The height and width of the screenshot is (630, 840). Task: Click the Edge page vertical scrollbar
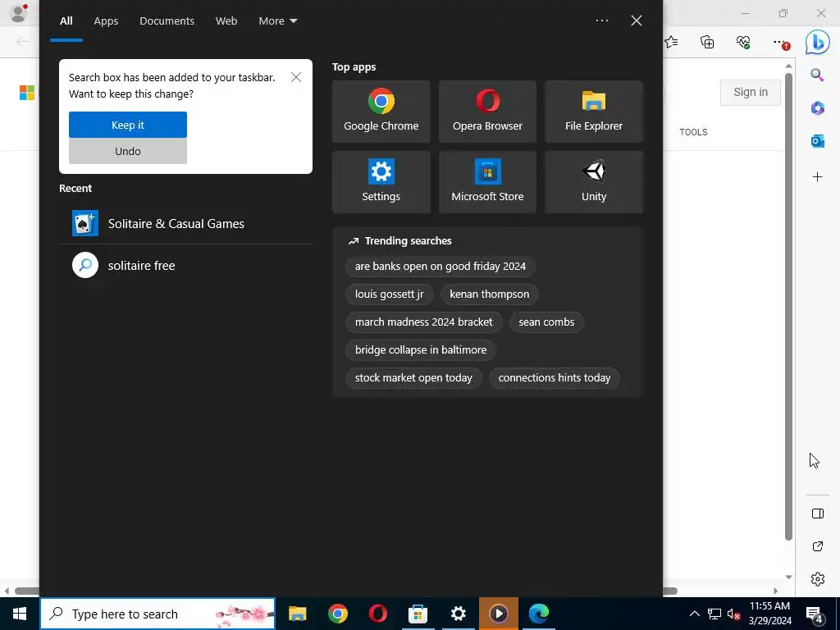click(x=788, y=305)
